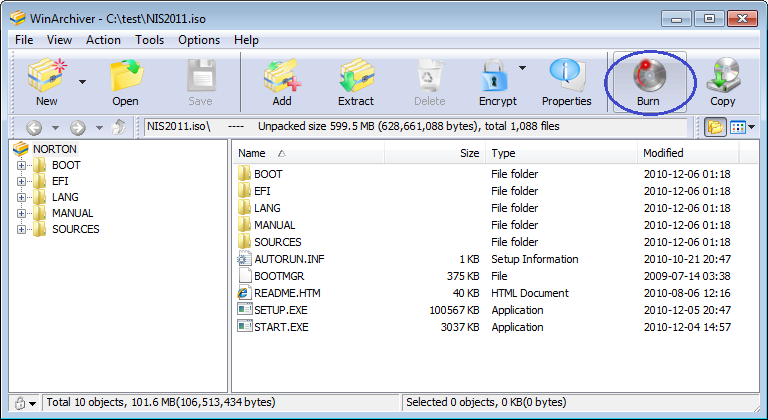Image resolution: width=768 pixels, height=420 pixels.
Task: Select the BOOT folder in the tree
Action: (x=66, y=165)
